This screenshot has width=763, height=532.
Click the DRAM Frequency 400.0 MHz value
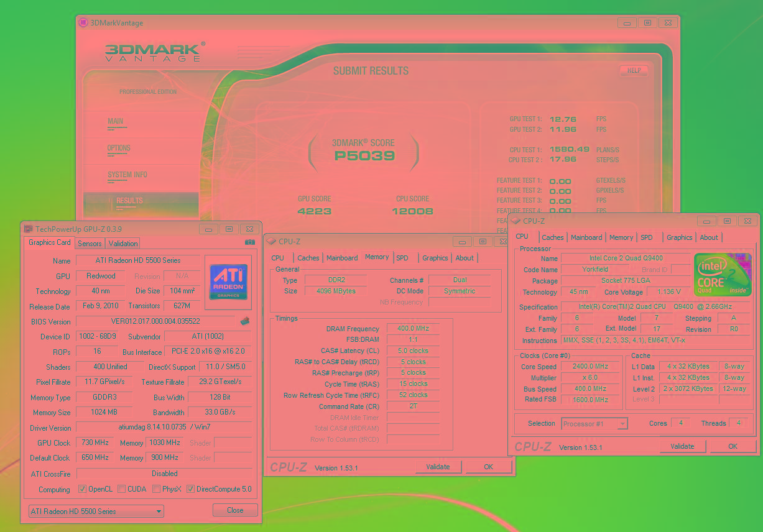click(x=413, y=329)
